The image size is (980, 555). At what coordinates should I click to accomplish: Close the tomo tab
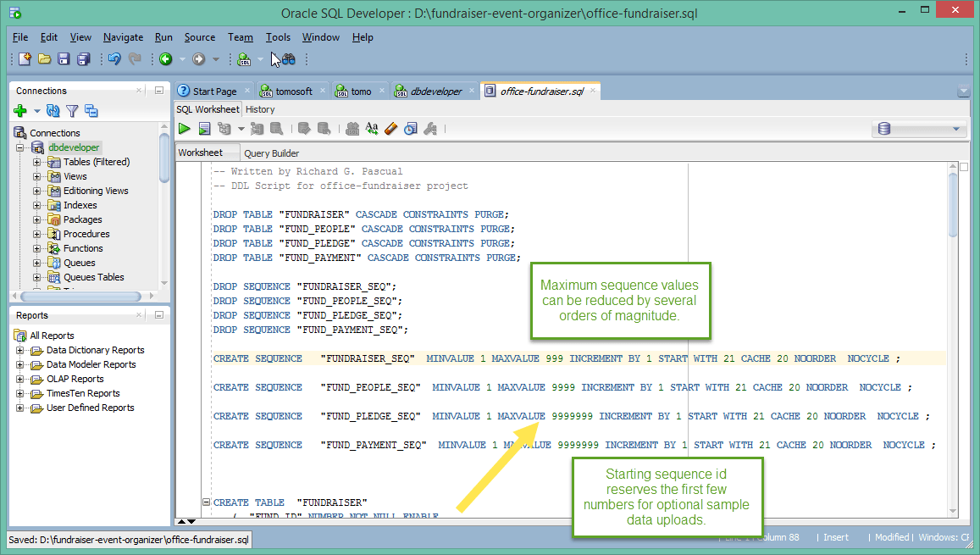tap(381, 91)
